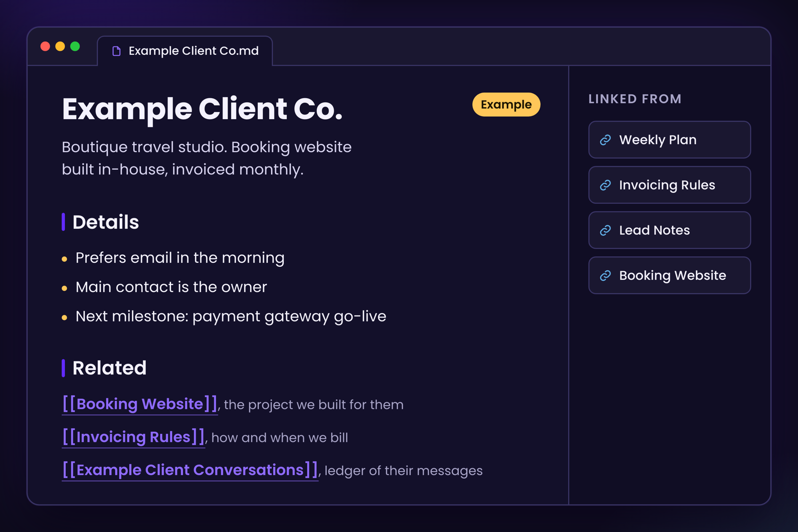Follow the [[Booking Website]] wiki link

point(140,404)
